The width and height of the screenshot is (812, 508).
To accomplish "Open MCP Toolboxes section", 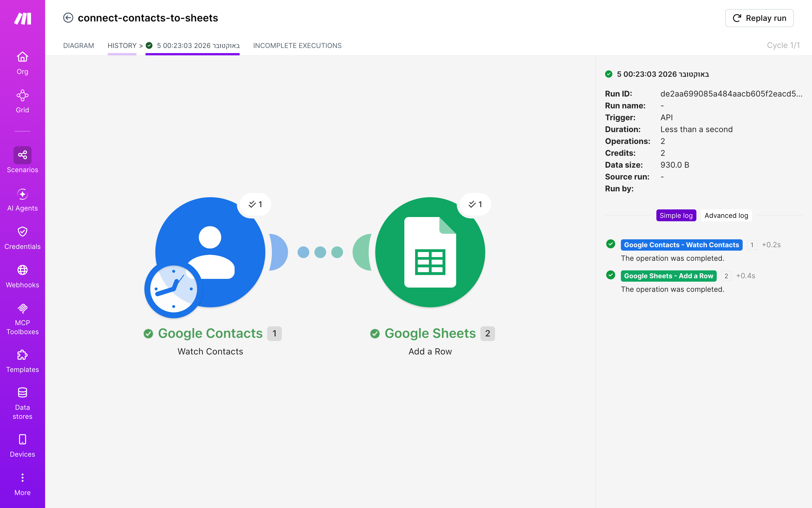I will click(23, 319).
